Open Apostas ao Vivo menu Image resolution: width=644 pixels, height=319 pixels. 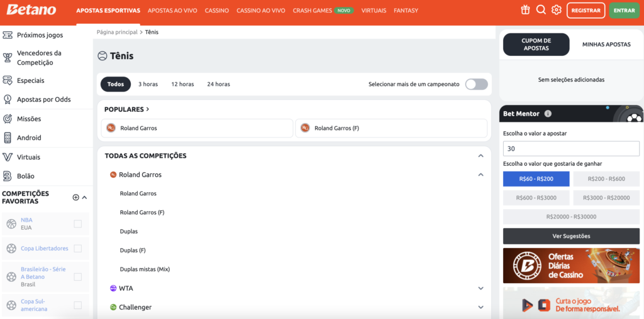172,11
